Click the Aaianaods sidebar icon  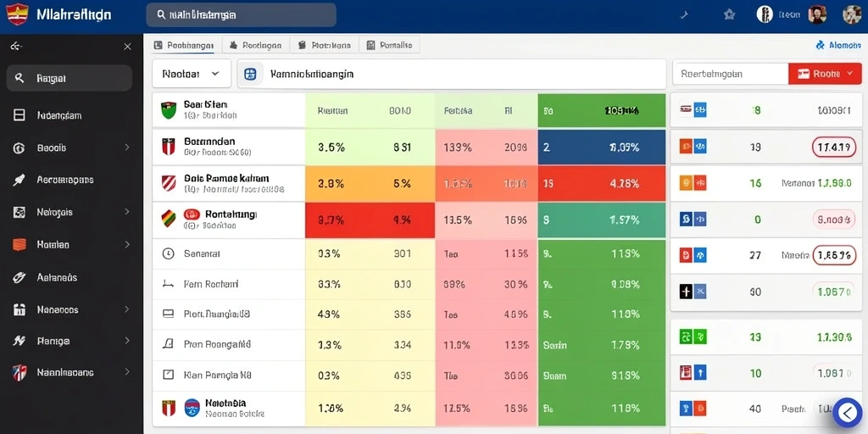19,277
